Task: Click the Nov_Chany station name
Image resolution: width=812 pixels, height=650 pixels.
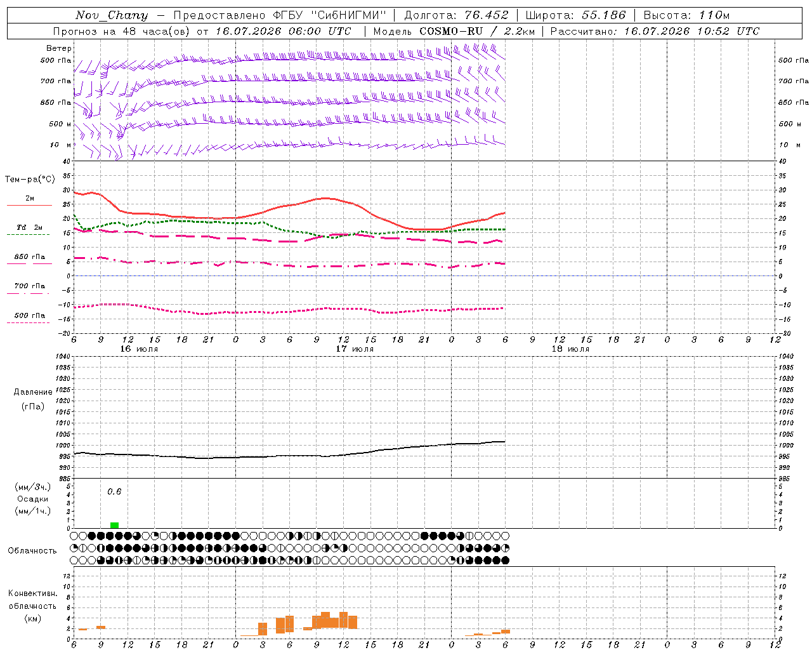Action: 112,15
